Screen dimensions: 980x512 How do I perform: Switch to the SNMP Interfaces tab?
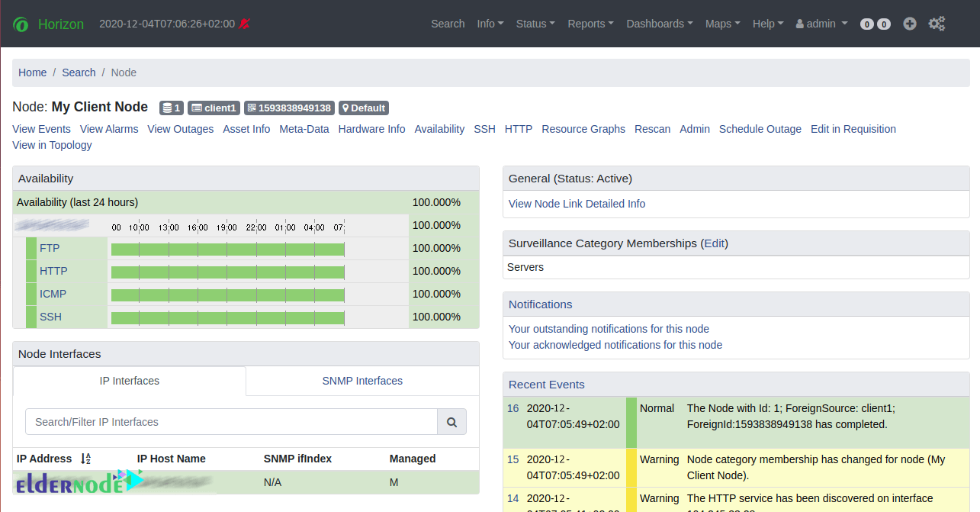point(361,381)
